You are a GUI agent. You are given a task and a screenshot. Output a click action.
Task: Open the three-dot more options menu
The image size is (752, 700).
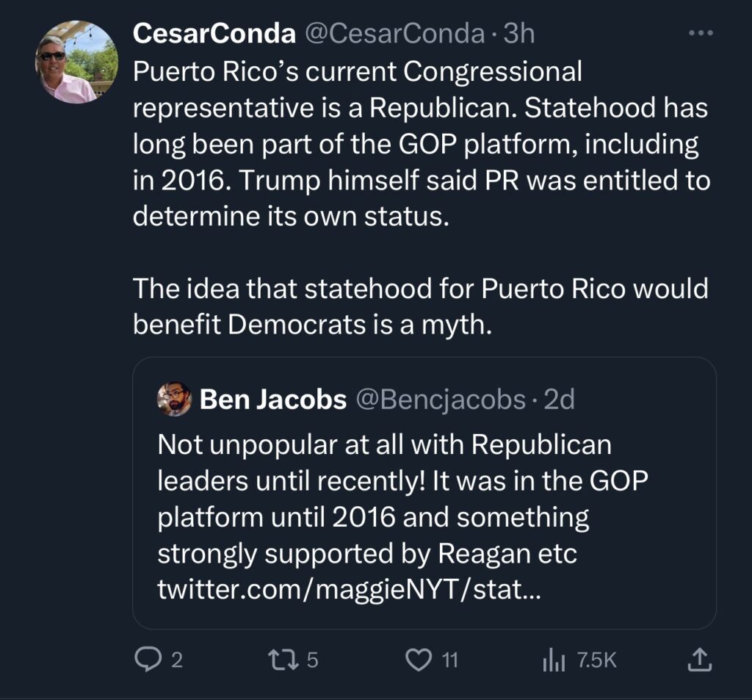pos(701,33)
